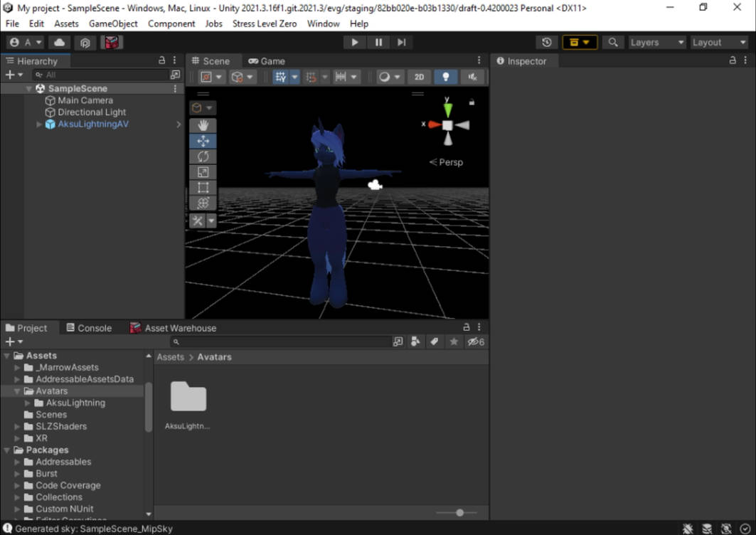Screen dimensions: 756x535
Task: Toggle 2D view in Scene
Action: point(419,77)
